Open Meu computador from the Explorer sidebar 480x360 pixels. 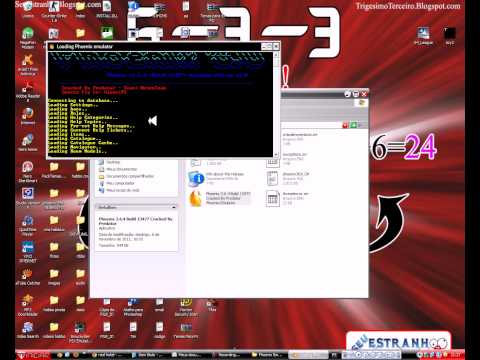click(117, 183)
